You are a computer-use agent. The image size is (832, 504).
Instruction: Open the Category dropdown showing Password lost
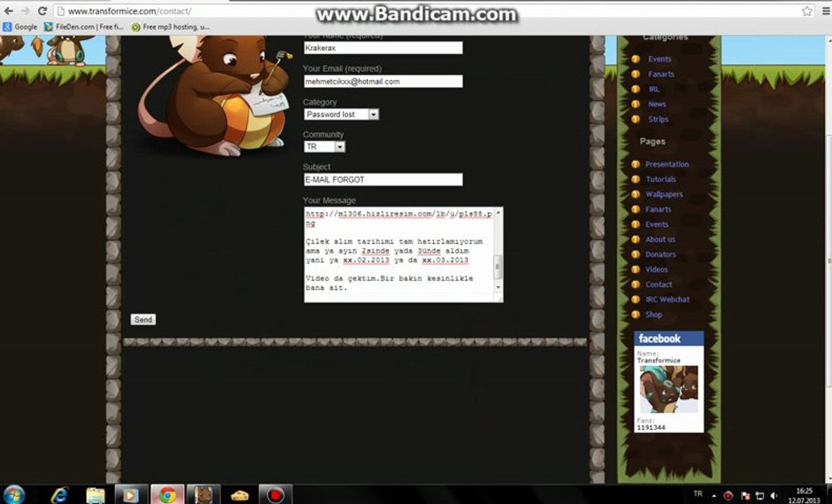click(342, 114)
